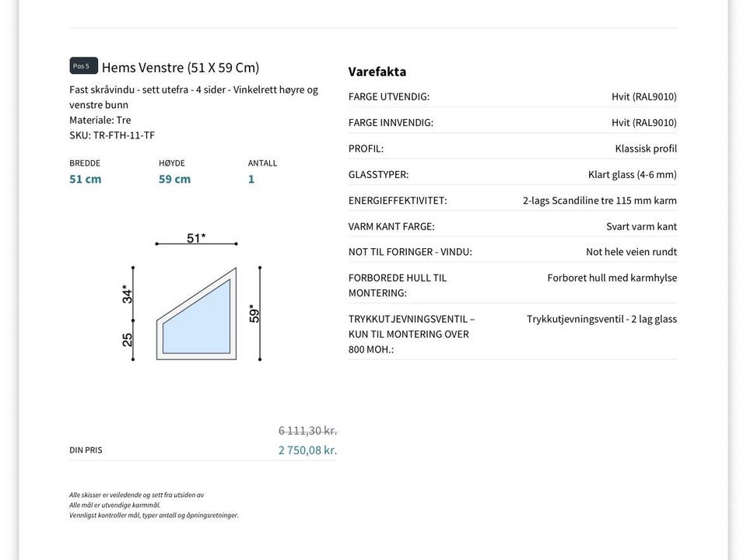Click the 'FORBOREDE HULL TIL MONTERING:' label

click(398, 285)
